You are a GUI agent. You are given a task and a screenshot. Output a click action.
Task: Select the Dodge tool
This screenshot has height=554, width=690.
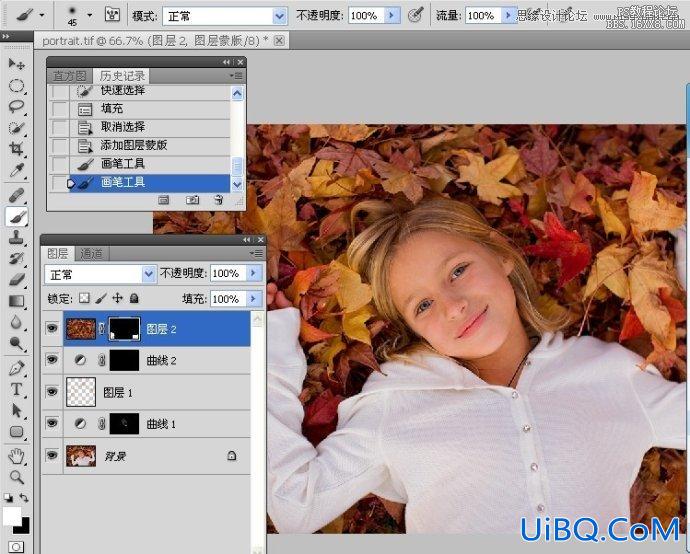click(16, 343)
